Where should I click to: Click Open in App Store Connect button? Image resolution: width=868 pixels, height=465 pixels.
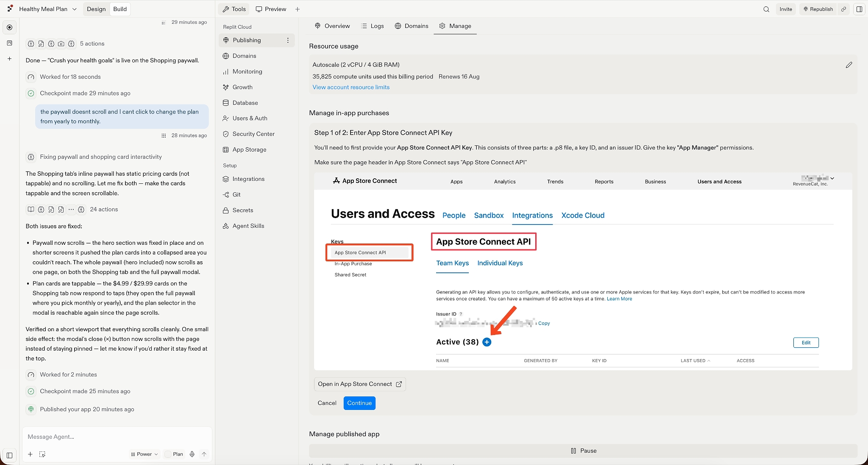pyautogui.click(x=360, y=384)
